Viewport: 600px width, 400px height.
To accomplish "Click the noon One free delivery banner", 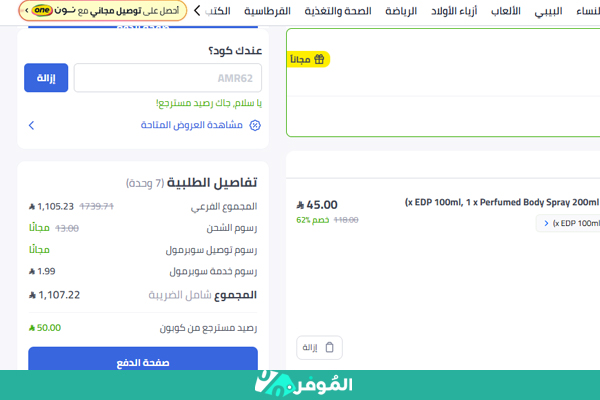I will click(103, 11).
